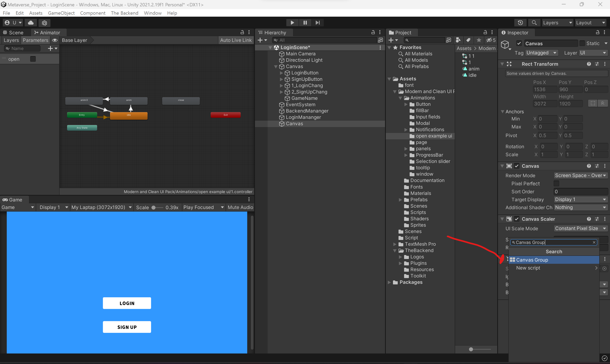610x364 pixels.
Task: Open the cloud services icon
Action: (x=31, y=23)
